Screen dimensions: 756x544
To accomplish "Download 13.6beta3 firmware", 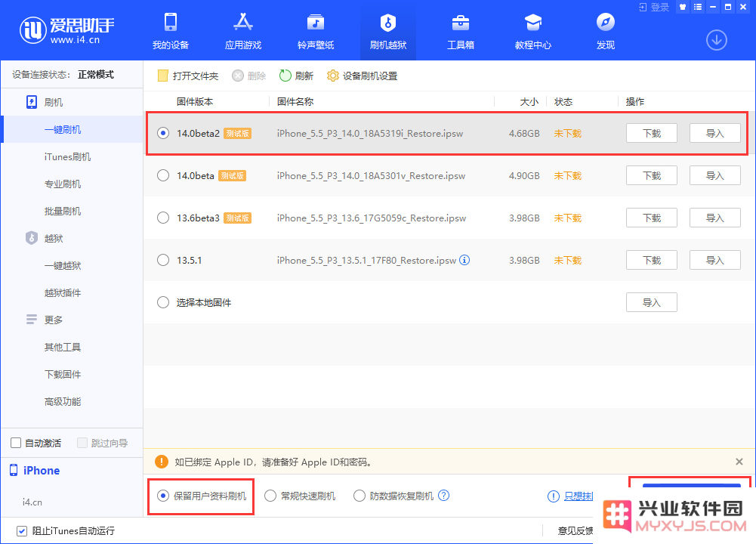I will point(651,218).
